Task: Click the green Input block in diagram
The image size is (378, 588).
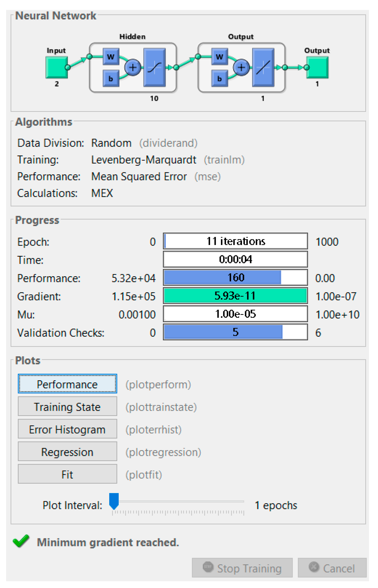Action: [x=56, y=67]
